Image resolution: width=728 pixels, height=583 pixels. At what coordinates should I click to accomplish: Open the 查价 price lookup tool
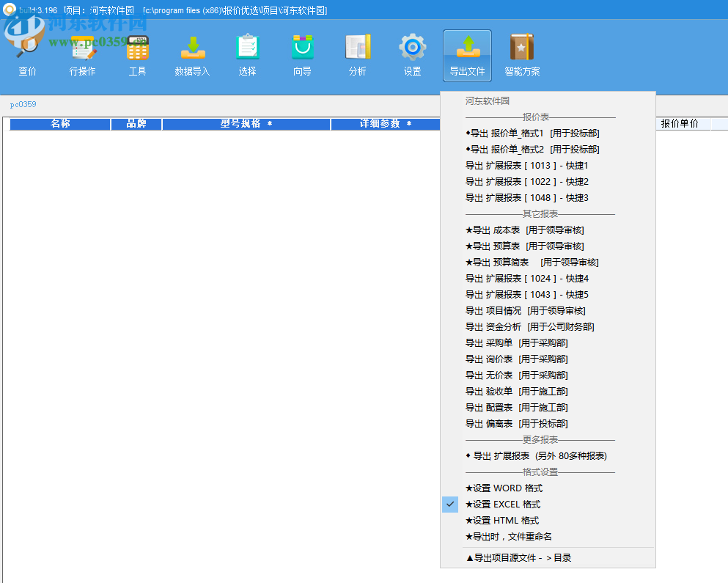point(27,56)
